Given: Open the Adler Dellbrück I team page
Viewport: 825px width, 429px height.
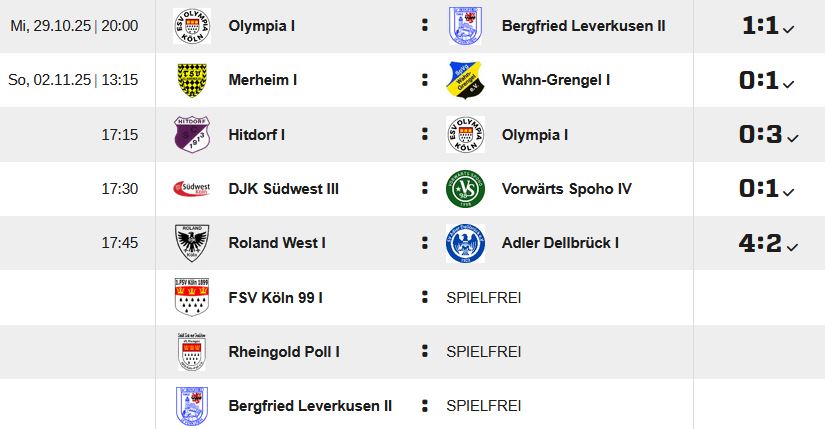Looking at the screenshot, I should [560, 242].
